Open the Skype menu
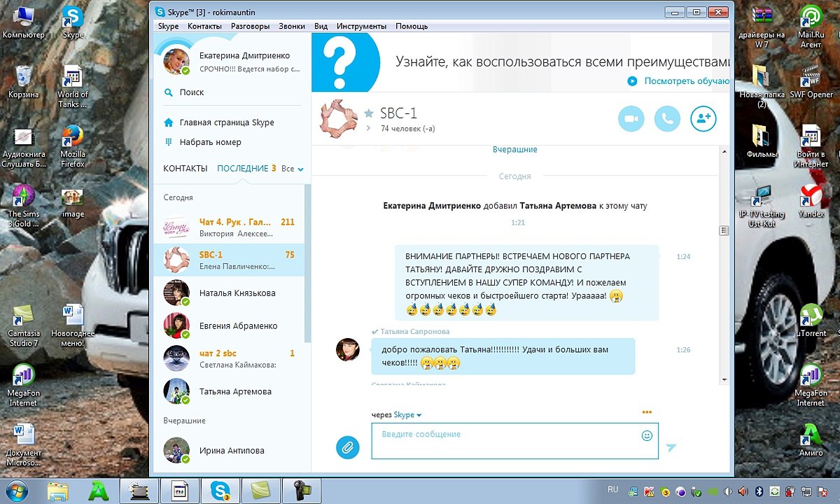 click(168, 27)
